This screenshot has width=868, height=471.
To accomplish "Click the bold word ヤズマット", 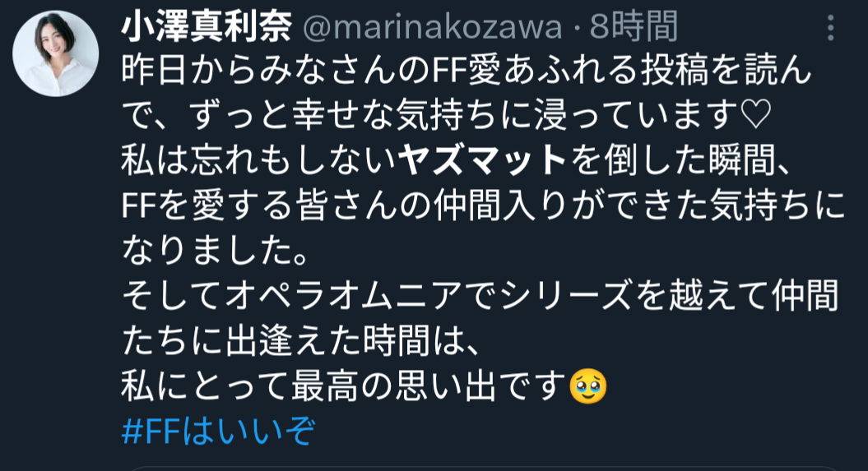I will [x=482, y=160].
